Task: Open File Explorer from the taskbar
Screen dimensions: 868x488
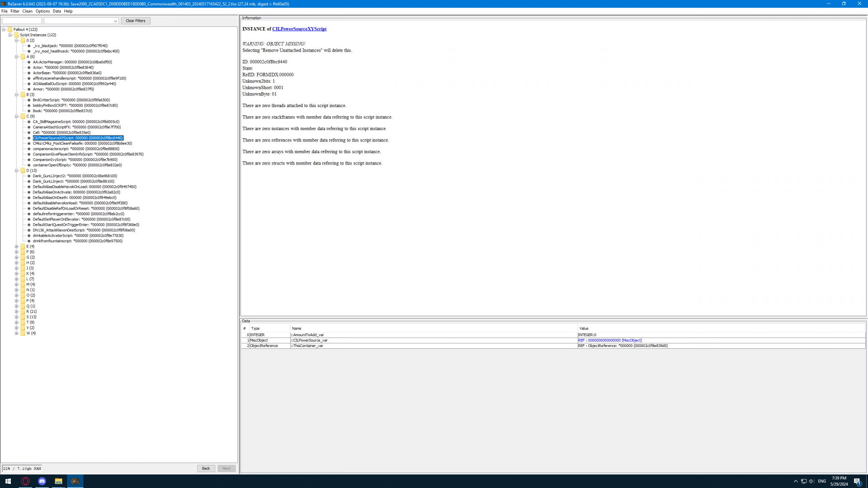Action: tap(58, 481)
